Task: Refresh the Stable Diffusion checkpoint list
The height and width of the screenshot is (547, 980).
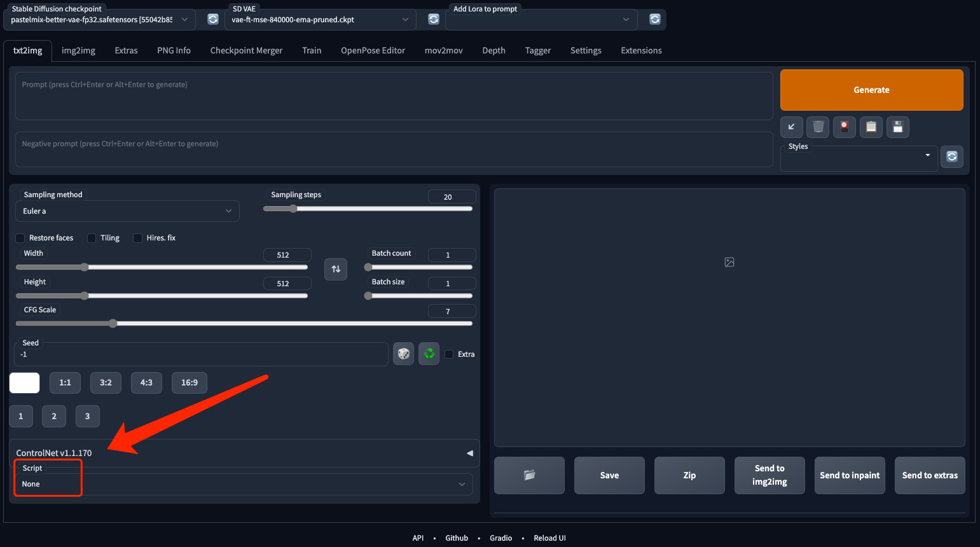Action: (213, 19)
